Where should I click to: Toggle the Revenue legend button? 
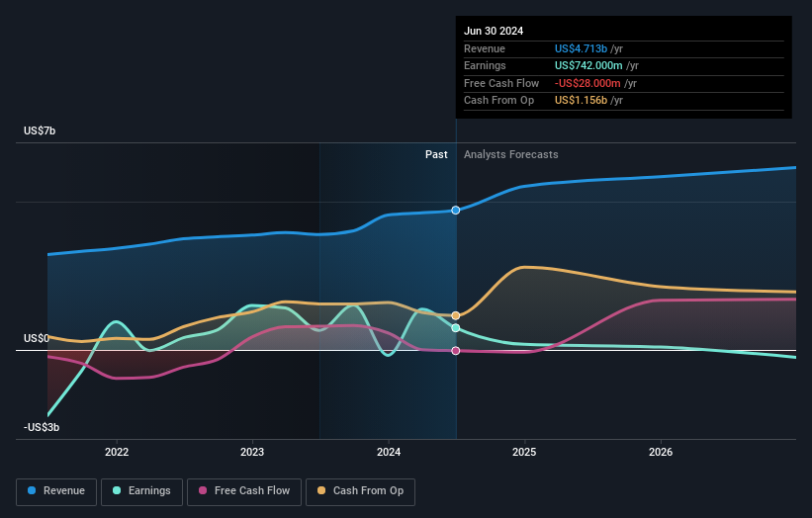pyautogui.click(x=56, y=491)
